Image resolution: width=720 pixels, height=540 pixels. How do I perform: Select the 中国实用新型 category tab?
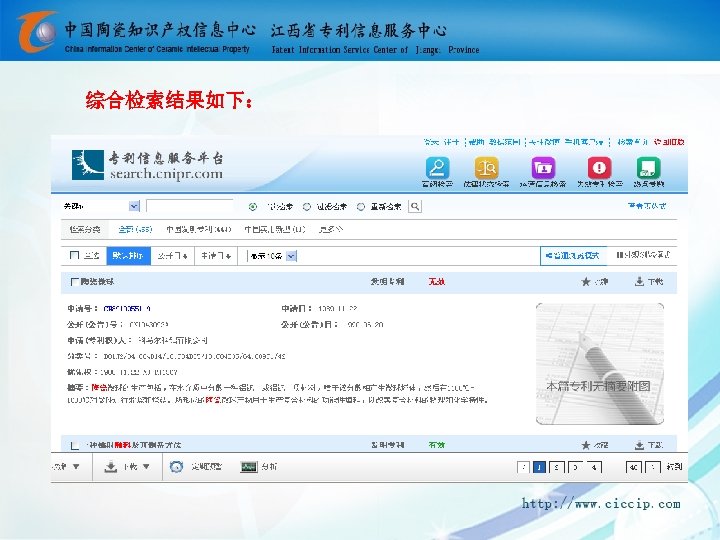click(x=275, y=229)
